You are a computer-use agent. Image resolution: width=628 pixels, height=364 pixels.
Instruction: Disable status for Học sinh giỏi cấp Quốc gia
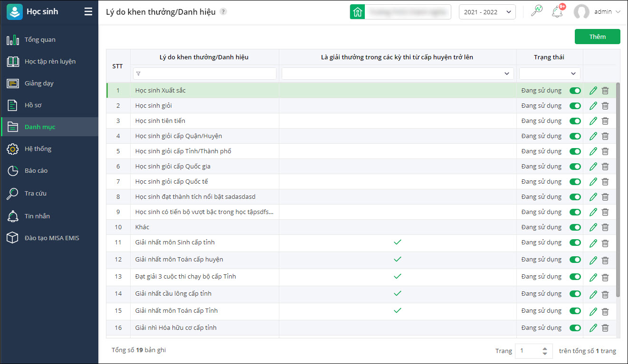[x=575, y=167]
